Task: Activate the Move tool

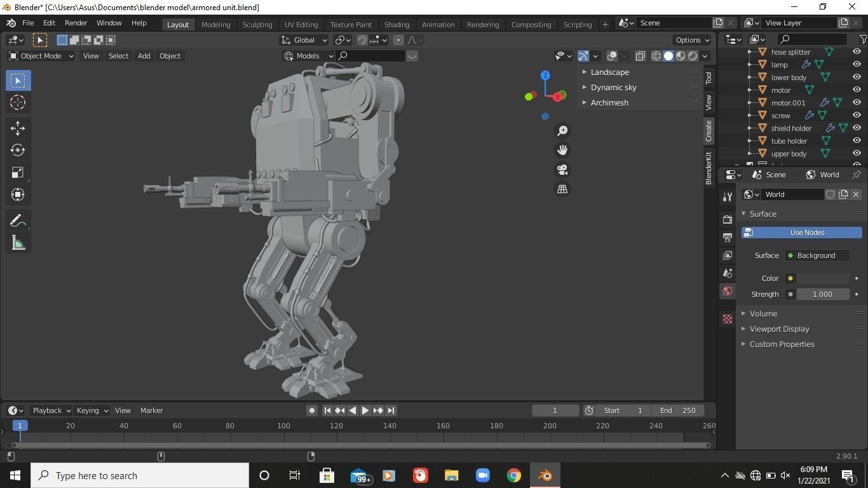Action: coord(18,128)
